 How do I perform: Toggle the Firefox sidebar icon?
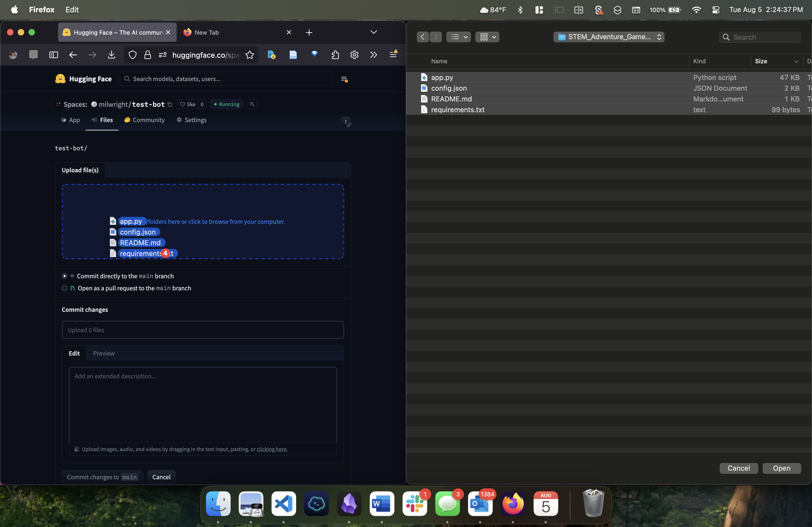53,55
